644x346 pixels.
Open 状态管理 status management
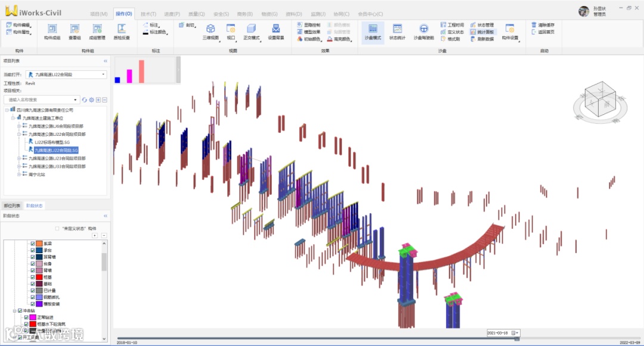482,25
